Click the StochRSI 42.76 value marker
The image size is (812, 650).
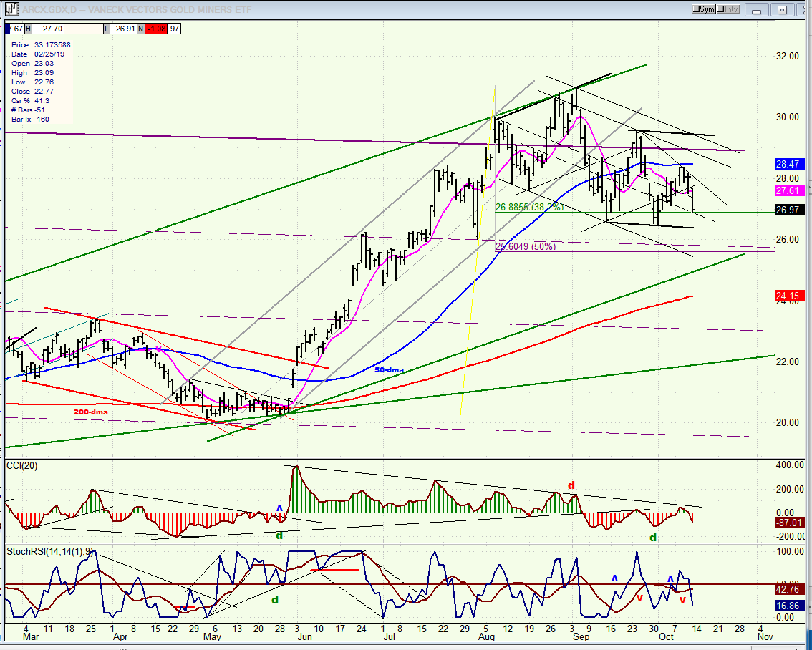(790, 589)
